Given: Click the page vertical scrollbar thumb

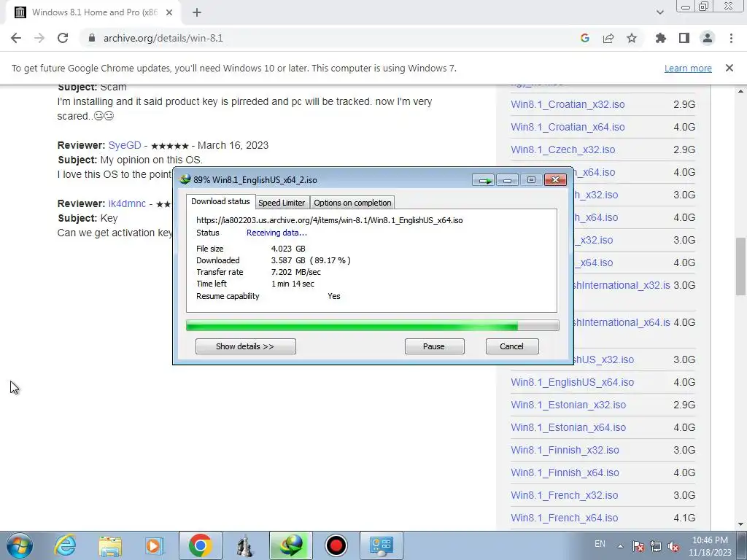Looking at the screenshot, I should pos(741,267).
